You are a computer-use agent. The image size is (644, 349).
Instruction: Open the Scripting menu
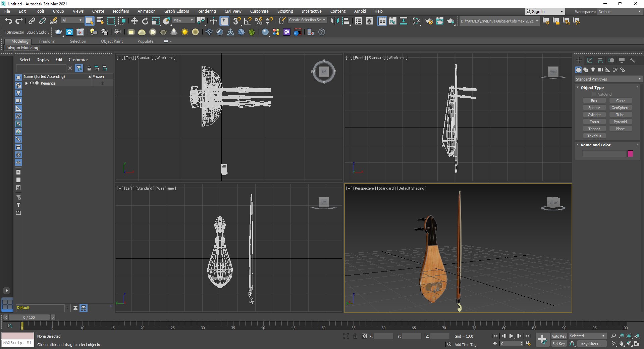[x=285, y=11]
